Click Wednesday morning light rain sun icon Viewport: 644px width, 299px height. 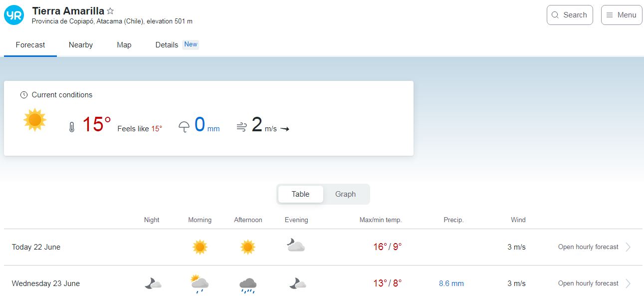(x=199, y=284)
